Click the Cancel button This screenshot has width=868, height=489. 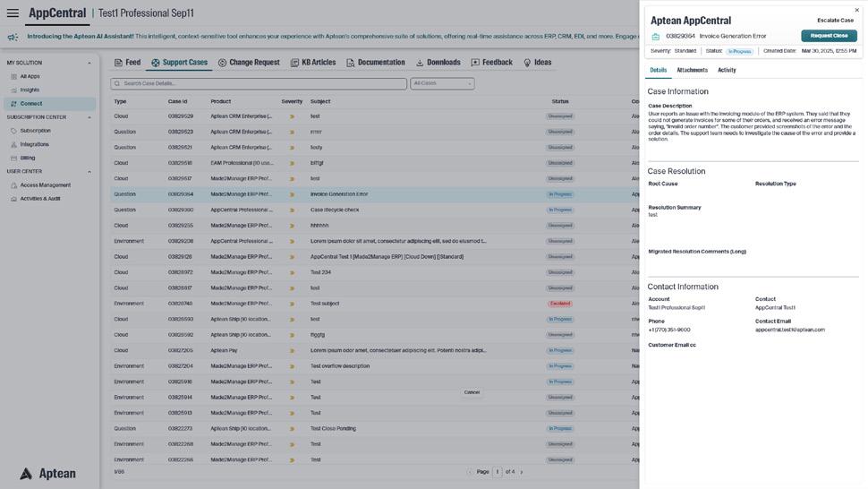tap(472, 392)
